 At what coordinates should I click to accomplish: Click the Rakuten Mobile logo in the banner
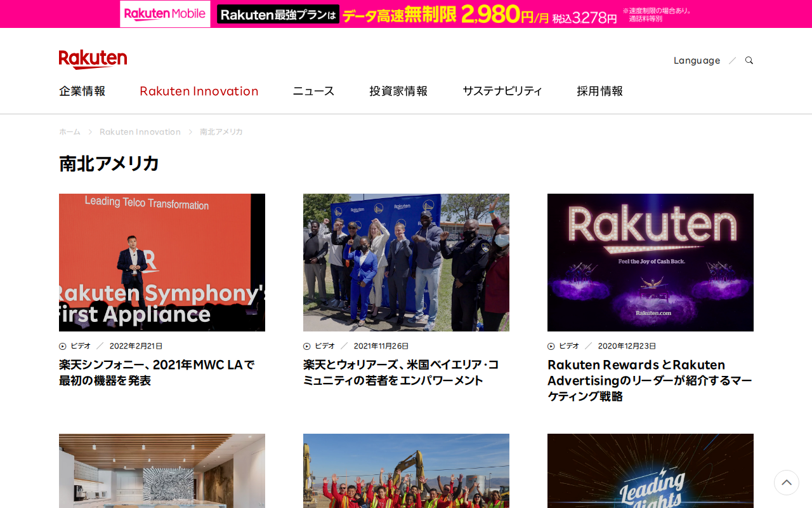click(x=165, y=14)
